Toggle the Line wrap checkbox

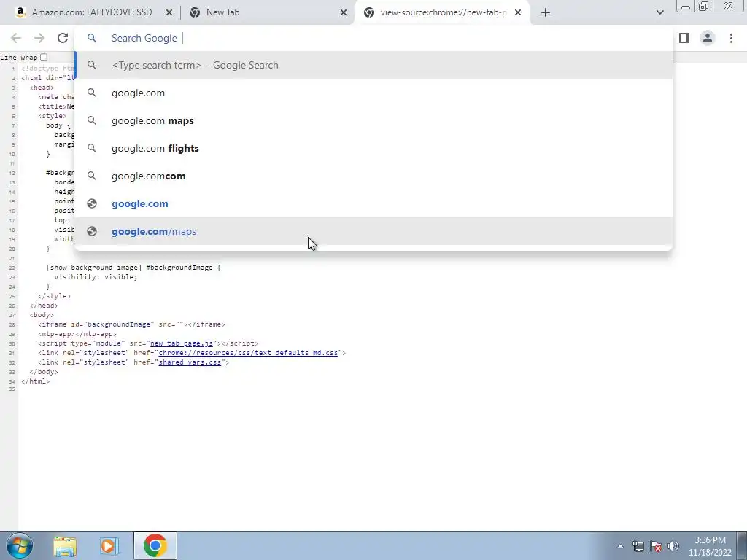44,57
